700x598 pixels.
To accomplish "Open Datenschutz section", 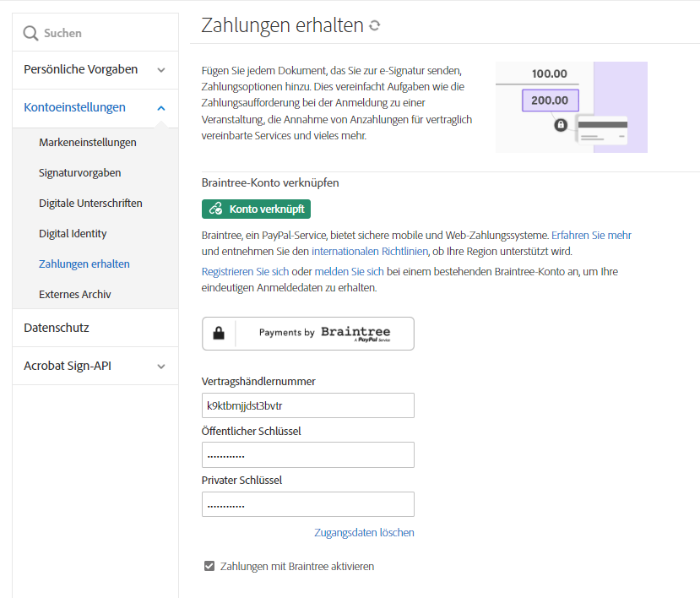I will coord(57,328).
